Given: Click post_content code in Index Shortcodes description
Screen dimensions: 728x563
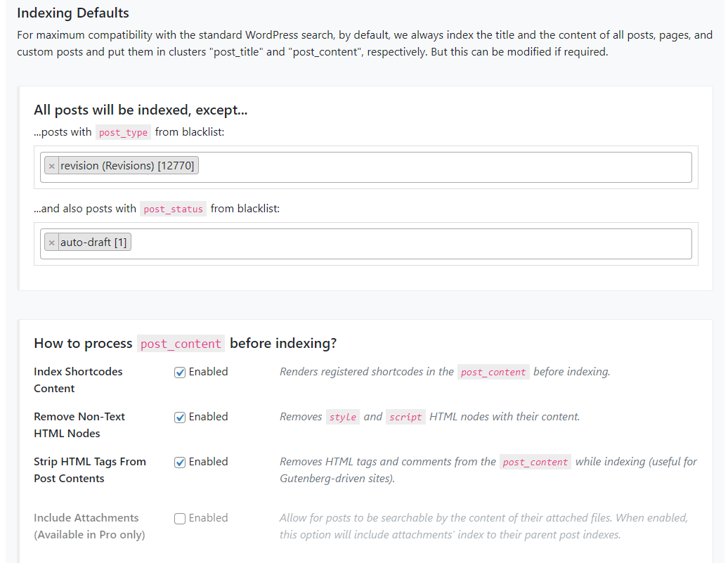Looking at the screenshot, I should tap(493, 372).
